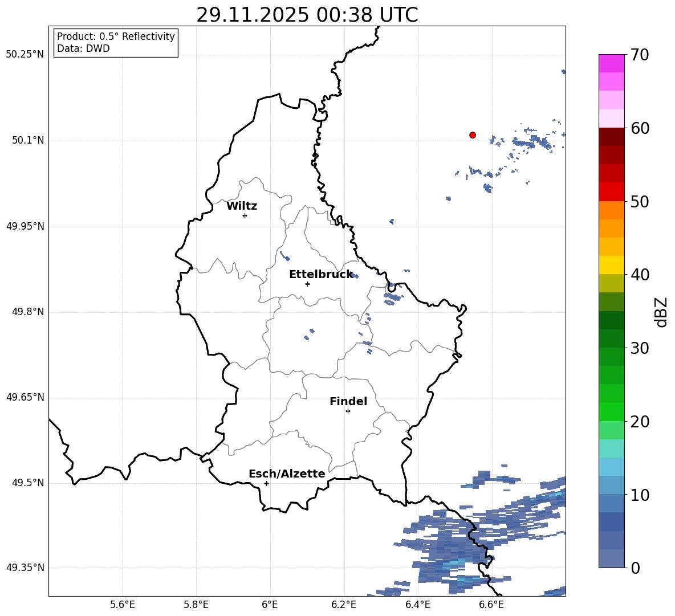Click the 60 tick on colorbar
The image size is (675, 616).
(640, 128)
